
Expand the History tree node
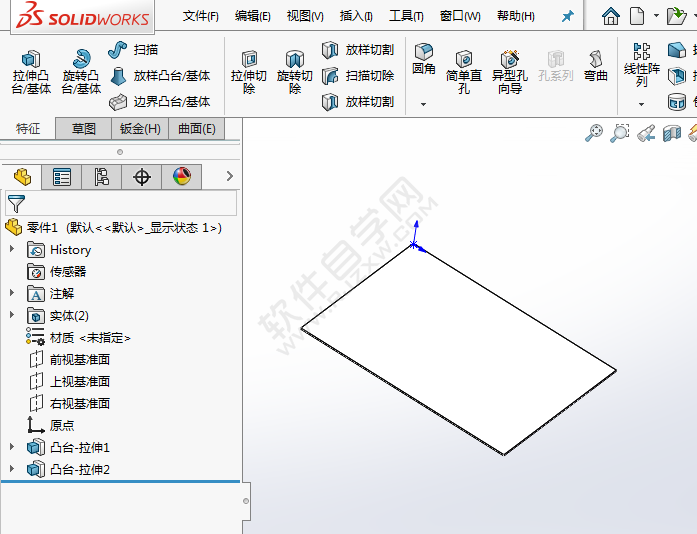(12, 250)
